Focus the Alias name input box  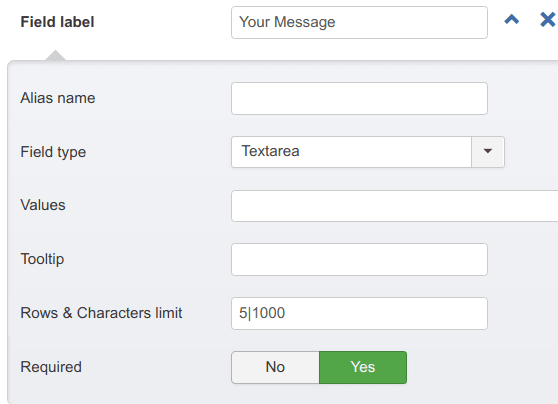359,99
